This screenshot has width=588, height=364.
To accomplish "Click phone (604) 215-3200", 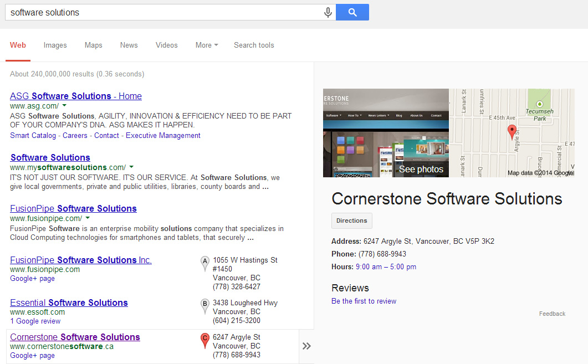I will (236, 321).
